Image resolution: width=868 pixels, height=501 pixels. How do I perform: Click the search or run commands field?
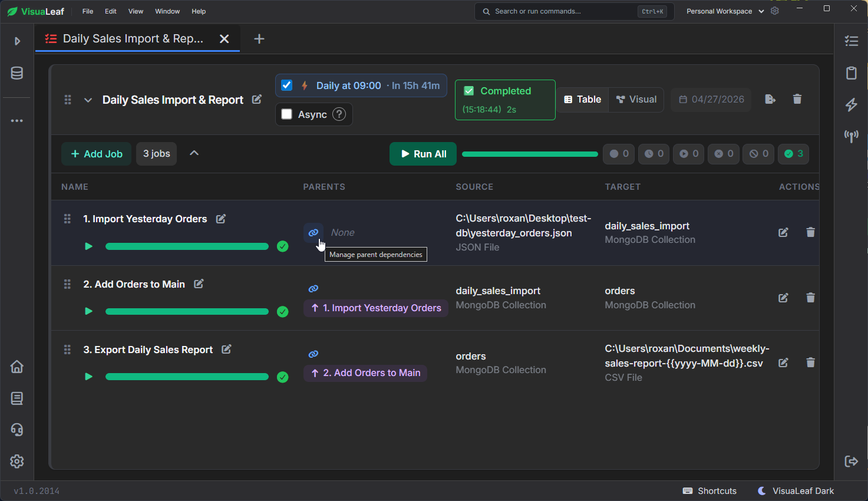575,11
